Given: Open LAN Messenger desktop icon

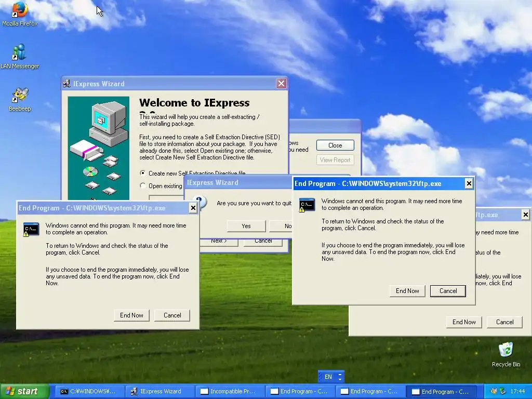Looking at the screenshot, I should tap(20, 56).
